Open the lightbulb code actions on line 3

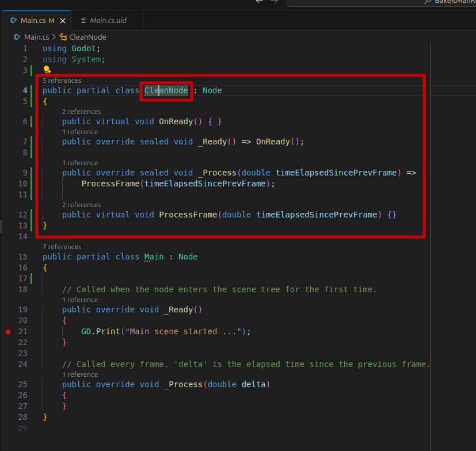click(x=47, y=70)
